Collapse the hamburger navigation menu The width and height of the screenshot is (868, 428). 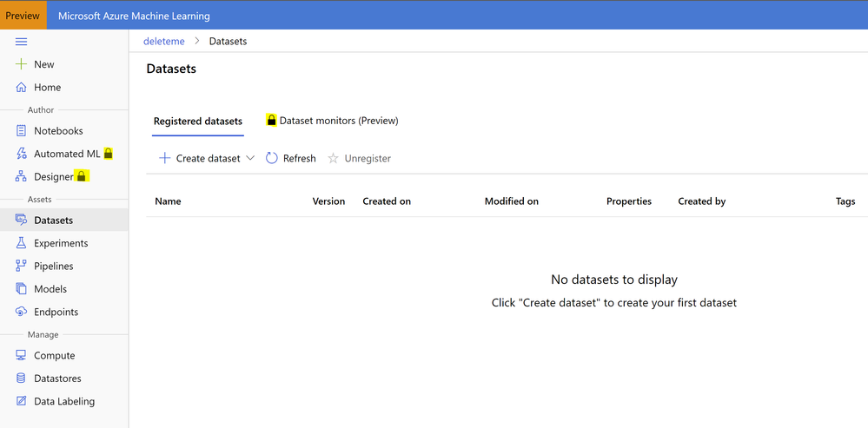[22, 42]
